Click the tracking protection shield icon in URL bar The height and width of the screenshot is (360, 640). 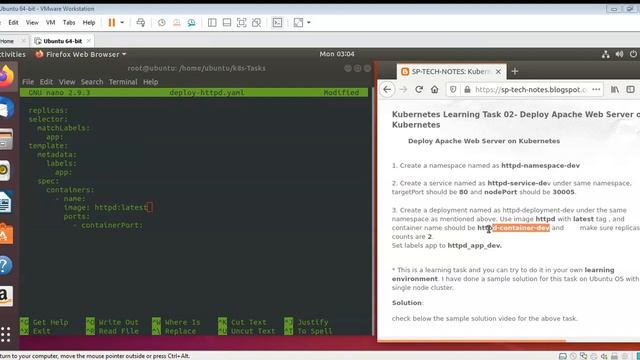click(453, 89)
